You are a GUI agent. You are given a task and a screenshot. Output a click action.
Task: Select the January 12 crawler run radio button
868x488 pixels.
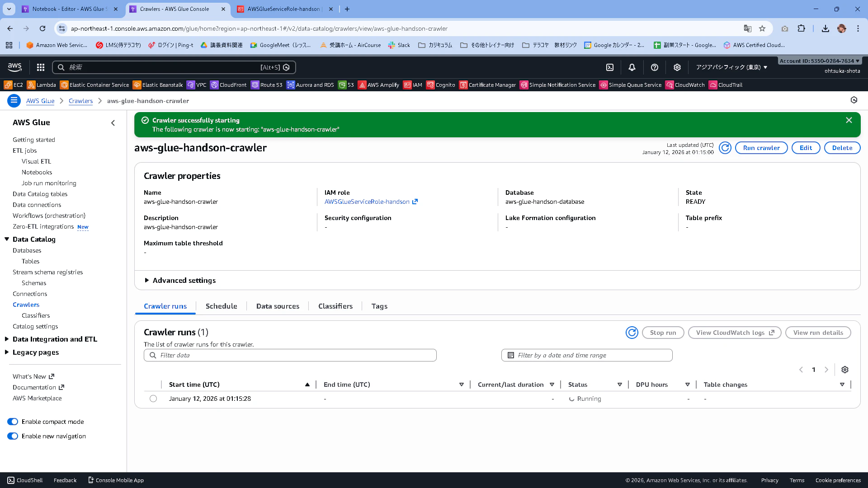pyautogui.click(x=153, y=399)
